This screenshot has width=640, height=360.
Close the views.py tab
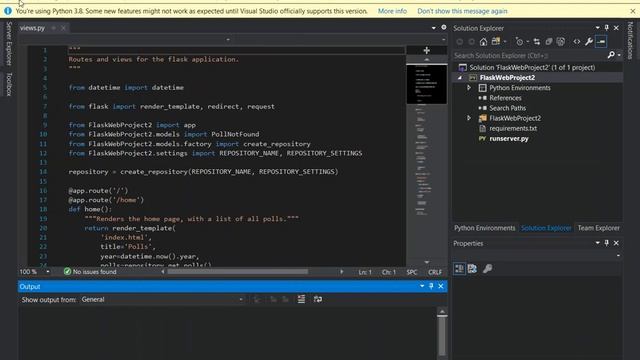(x=63, y=28)
